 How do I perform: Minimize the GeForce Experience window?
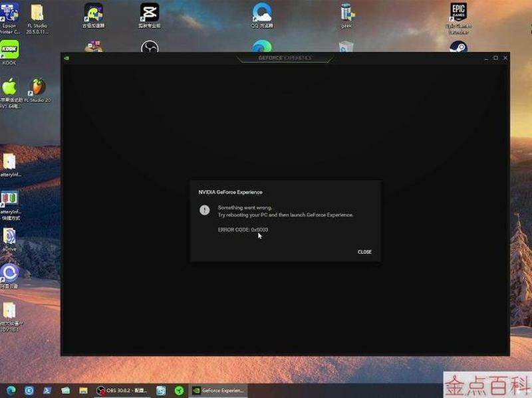486,58
